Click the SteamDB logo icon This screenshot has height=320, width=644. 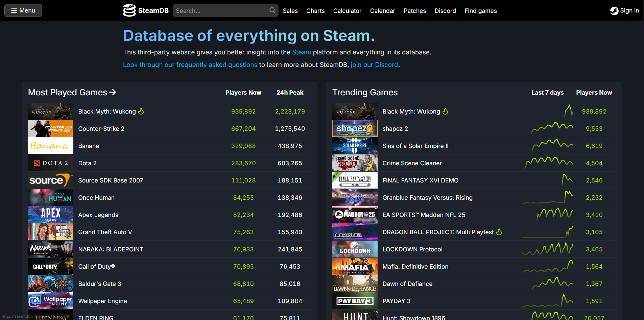coord(129,10)
